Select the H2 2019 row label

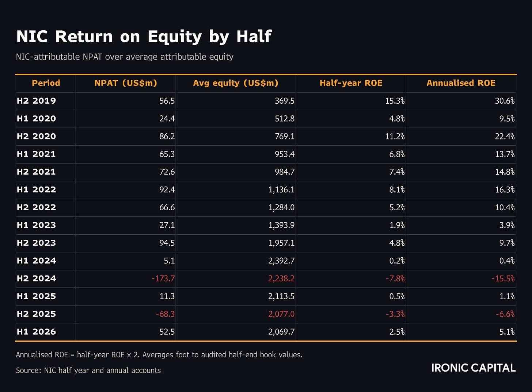click(x=36, y=101)
